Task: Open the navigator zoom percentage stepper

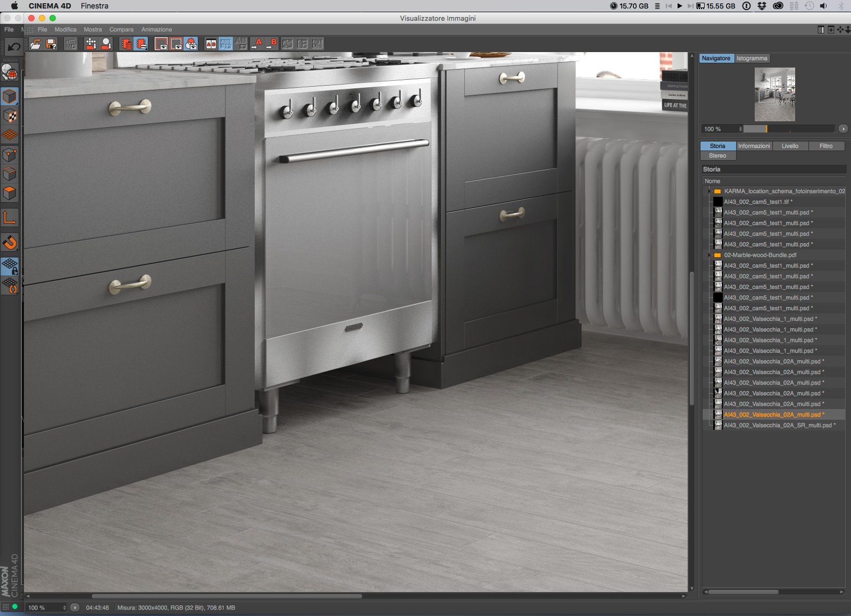Action: (740, 129)
